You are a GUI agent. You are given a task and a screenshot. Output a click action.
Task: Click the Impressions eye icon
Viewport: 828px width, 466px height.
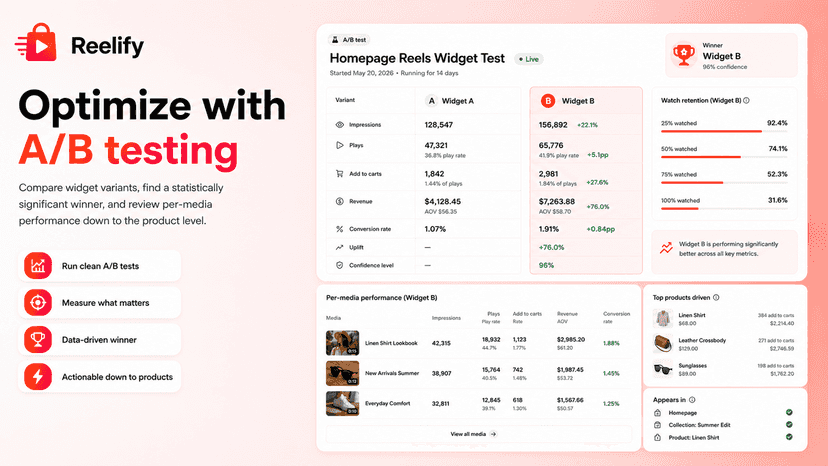pyautogui.click(x=340, y=125)
